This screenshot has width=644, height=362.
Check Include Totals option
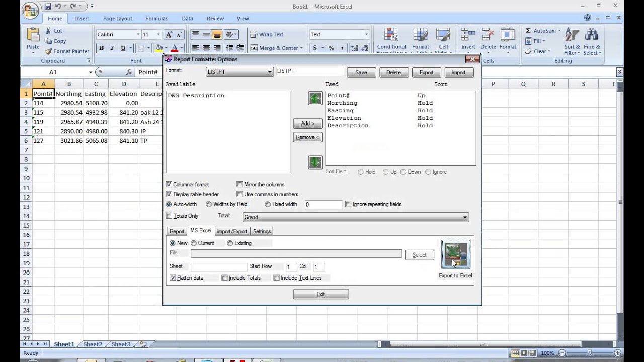224,278
